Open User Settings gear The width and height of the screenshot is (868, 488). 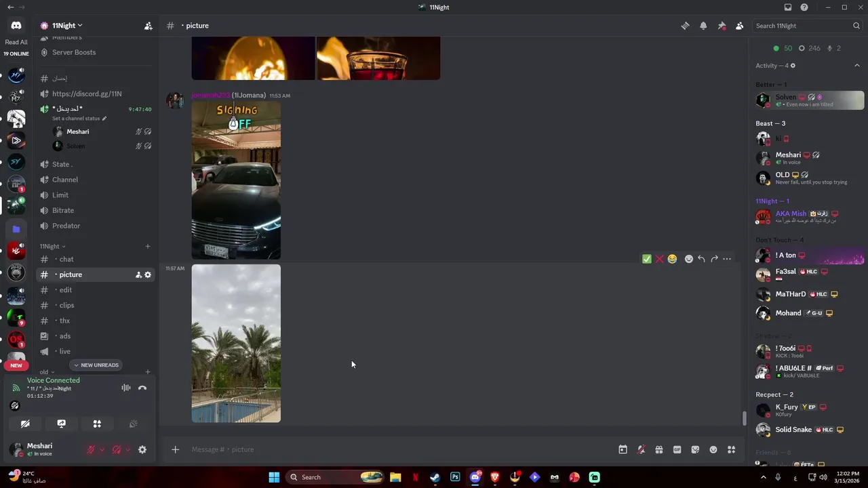[x=142, y=449]
